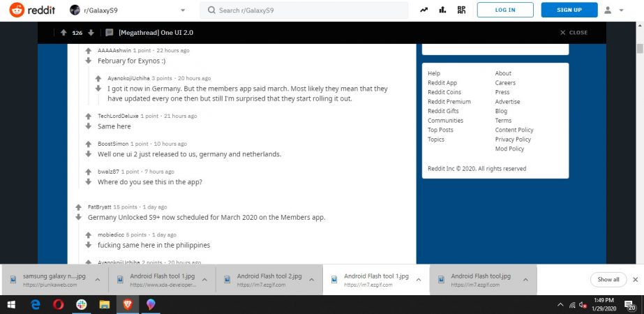Show all downloads
The image size is (644, 314).
coord(608,280)
